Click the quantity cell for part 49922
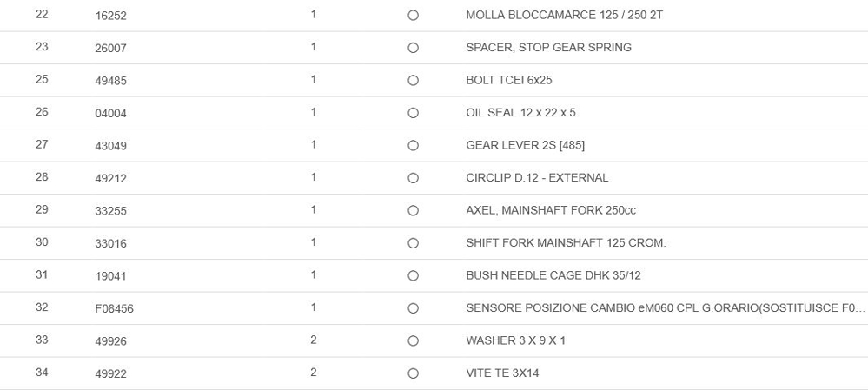The image size is (868, 390). pyautogui.click(x=314, y=373)
